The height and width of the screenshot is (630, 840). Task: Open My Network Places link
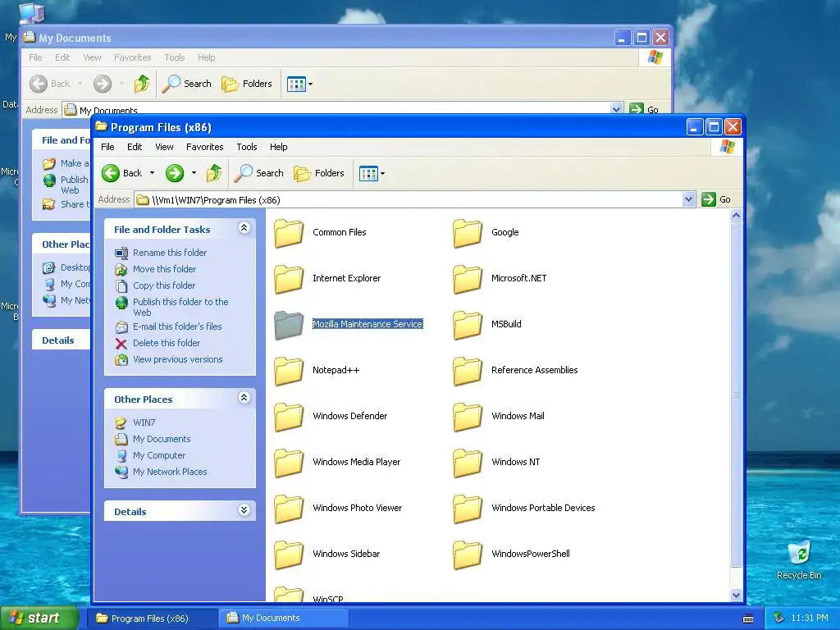(170, 472)
